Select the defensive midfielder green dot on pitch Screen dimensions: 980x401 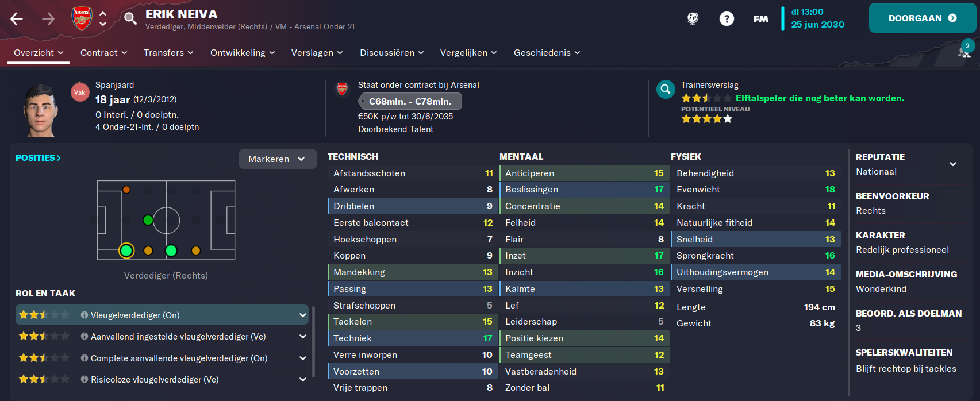click(148, 220)
